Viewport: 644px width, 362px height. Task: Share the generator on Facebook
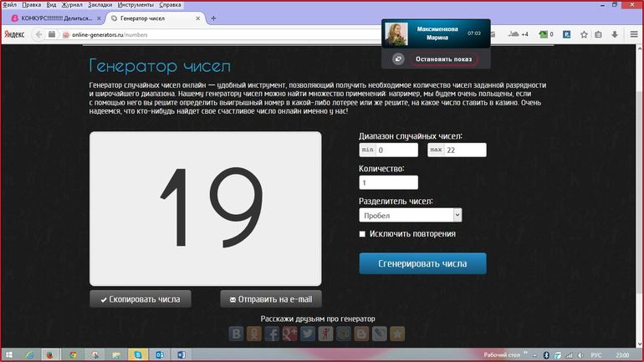tap(273, 334)
